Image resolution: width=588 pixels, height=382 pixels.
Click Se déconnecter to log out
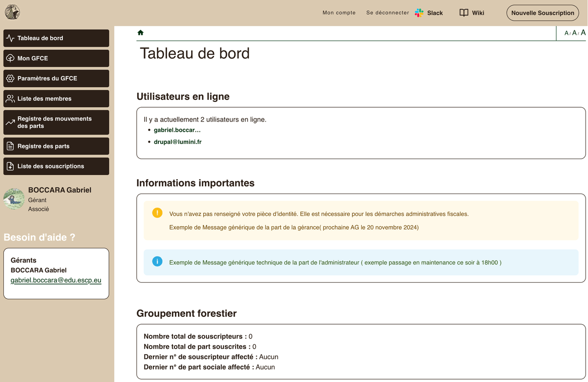pos(388,13)
